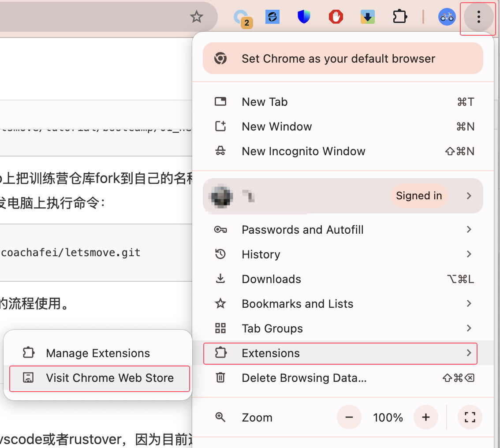Decrease zoom with the minus button
The width and height of the screenshot is (500, 448).
pos(349,417)
